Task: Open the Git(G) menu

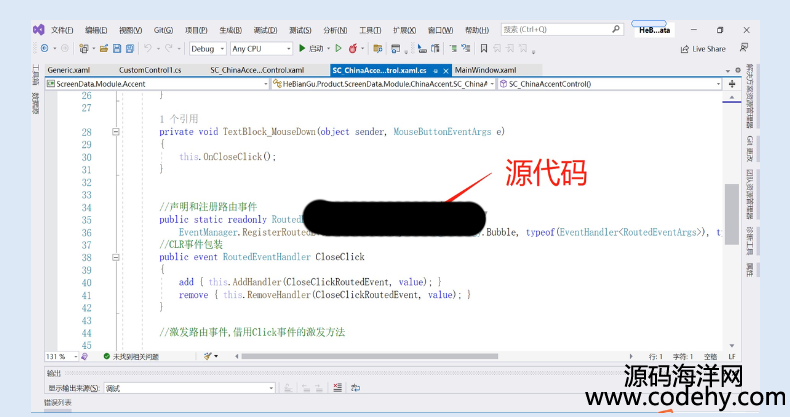Action: tap(163, 30)
